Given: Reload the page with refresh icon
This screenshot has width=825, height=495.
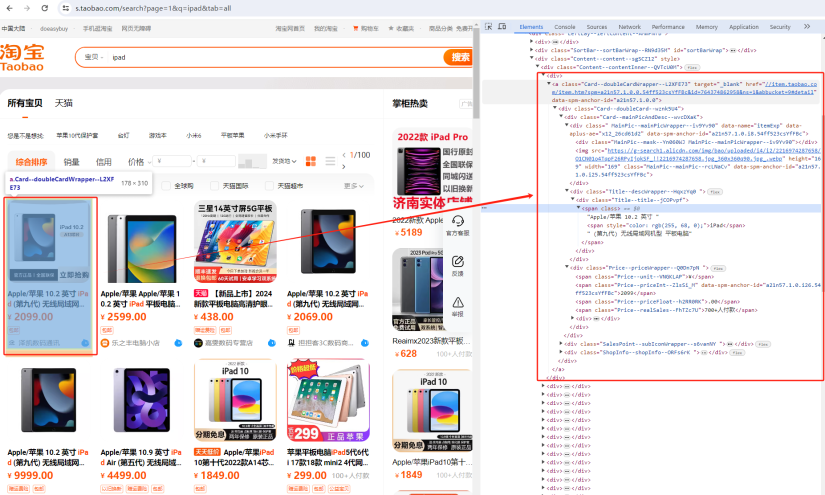Looking at the screenshot, I should [45, 8].
